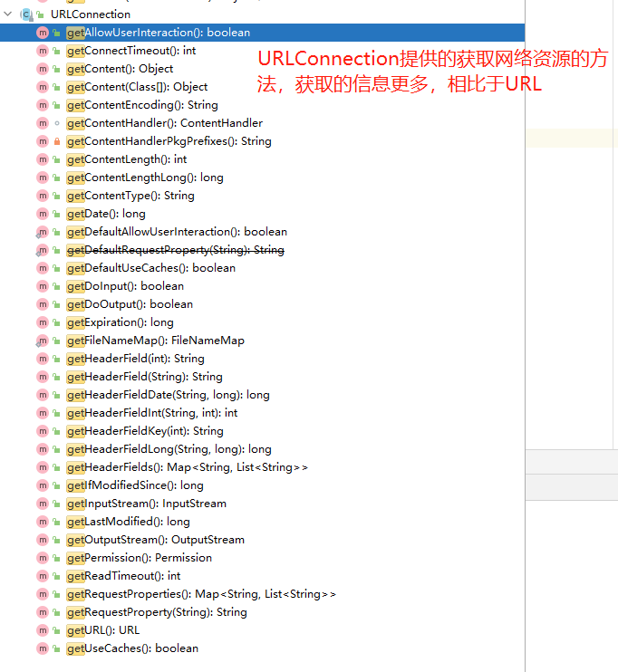
Task: Select getURL(): URL entry
Action: click(103, 630)
